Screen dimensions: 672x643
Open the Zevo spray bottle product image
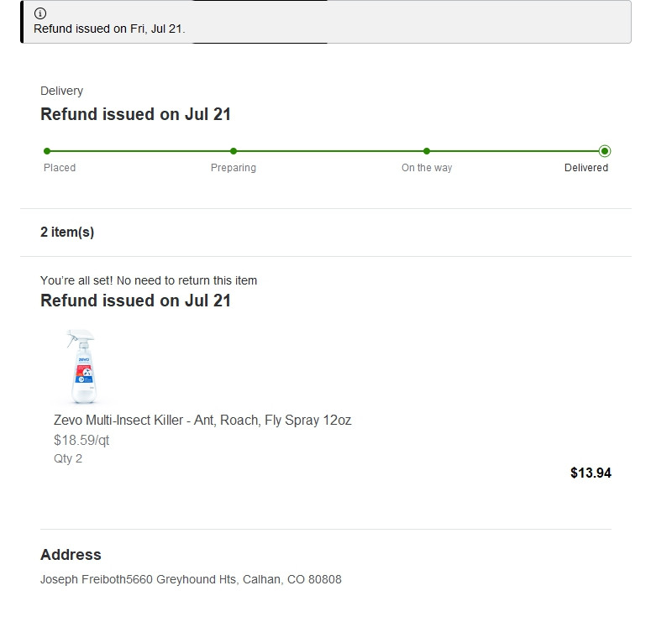81,367
